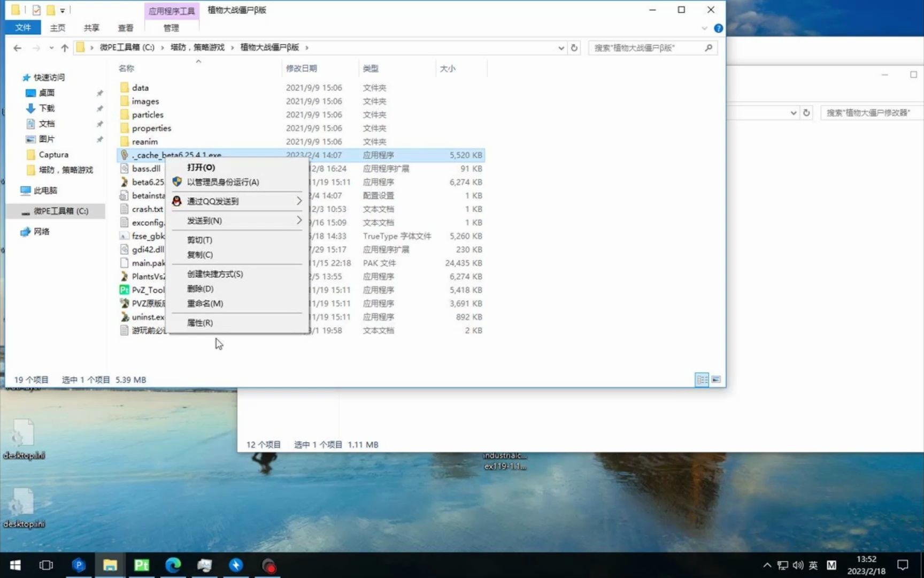This screenshot has height=578, width=924.
Task: Select the reanim folder icon
Action: coord(125,141)
